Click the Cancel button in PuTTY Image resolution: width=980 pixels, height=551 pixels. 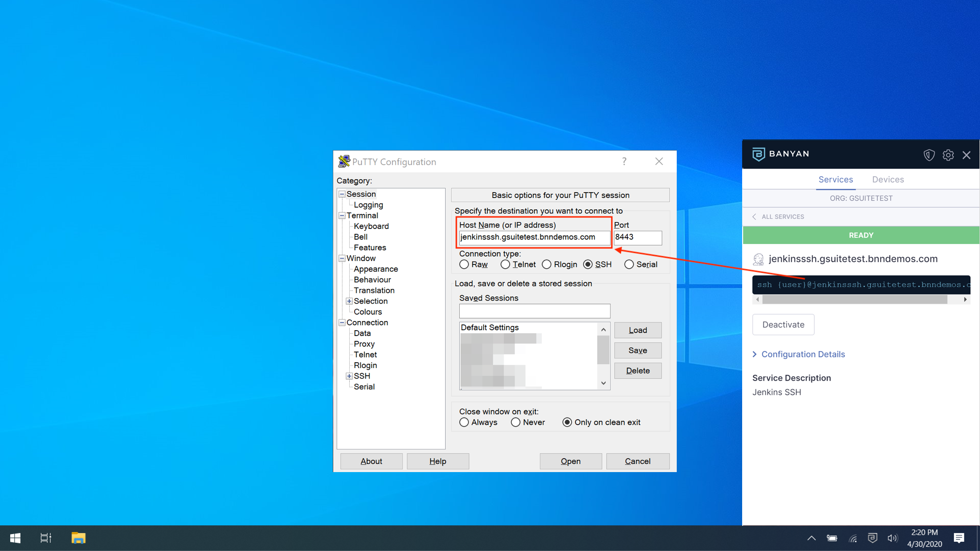click(x=638, y=461)
